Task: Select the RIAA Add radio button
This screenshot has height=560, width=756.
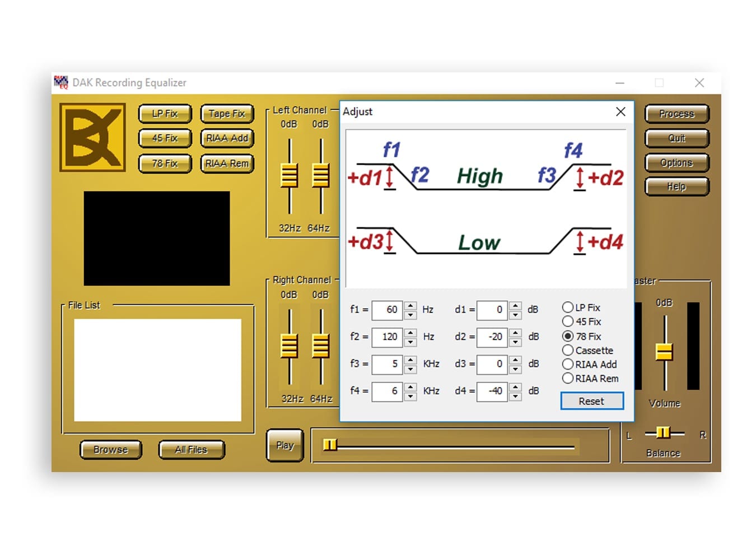Action: (x=568, y=364)
